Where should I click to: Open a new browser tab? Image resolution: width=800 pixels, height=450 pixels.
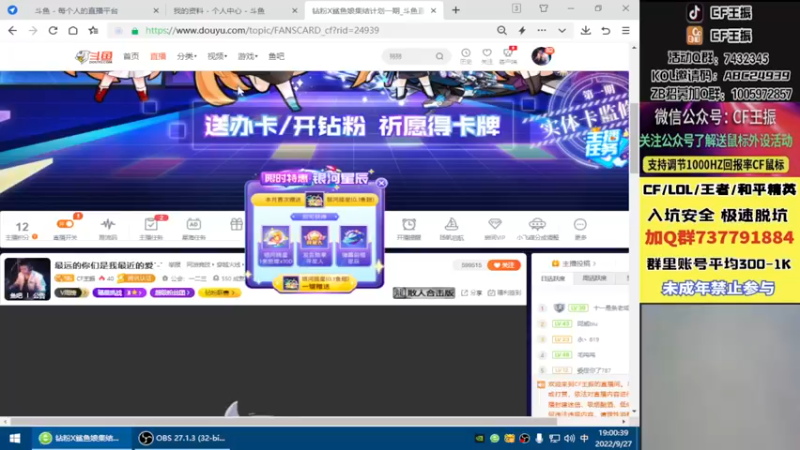456,10
